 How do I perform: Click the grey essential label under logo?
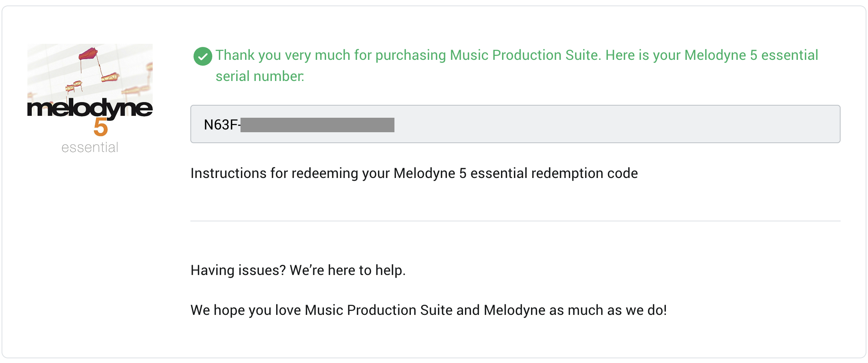pos(90,147)
